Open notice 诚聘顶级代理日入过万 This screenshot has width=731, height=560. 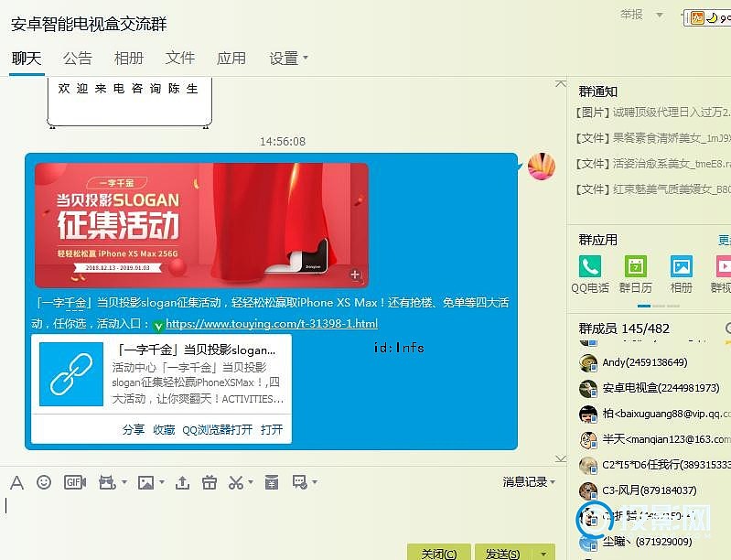652,113
